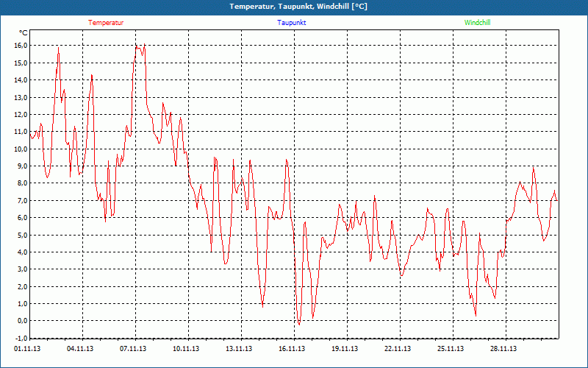Viewport: 588px width, 368px height.
Task: Click the 11,0 y-axis label
Action: [x=21, y=132]
